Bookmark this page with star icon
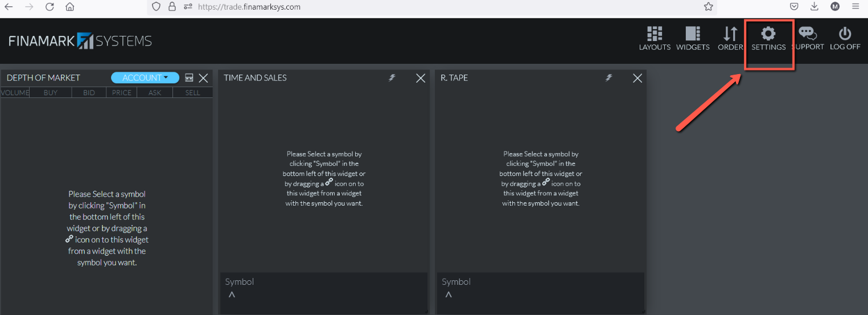Image resolution: width=868 pixels, height=315 pixels. point(708,7)
